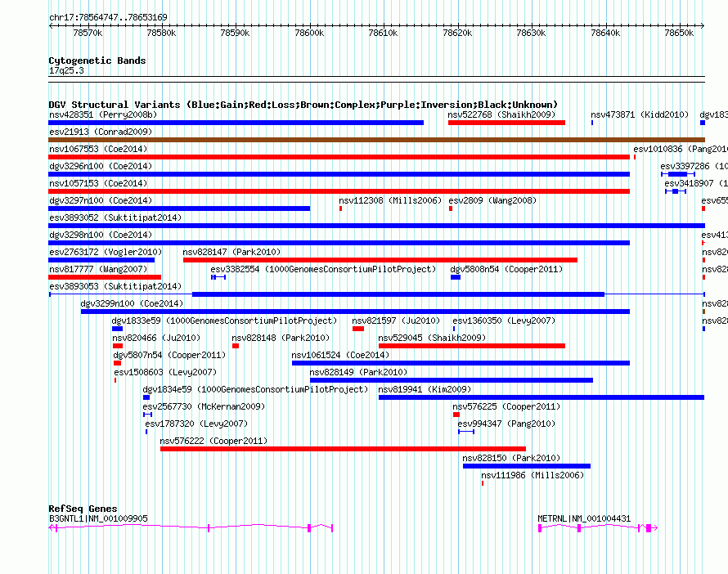Select dgv3296n100 (Coe2014) variant label
This screenshot has width=728, height=574.
[x=101, y=166]
